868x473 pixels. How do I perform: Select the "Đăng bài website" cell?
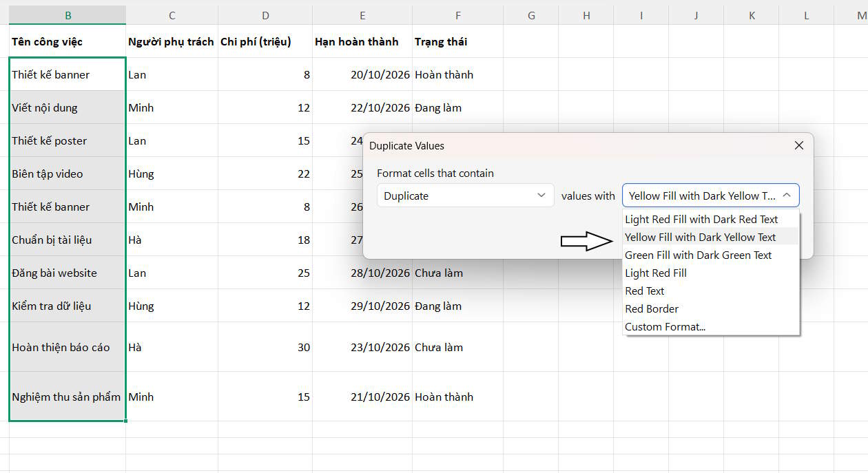pos(68,273)
